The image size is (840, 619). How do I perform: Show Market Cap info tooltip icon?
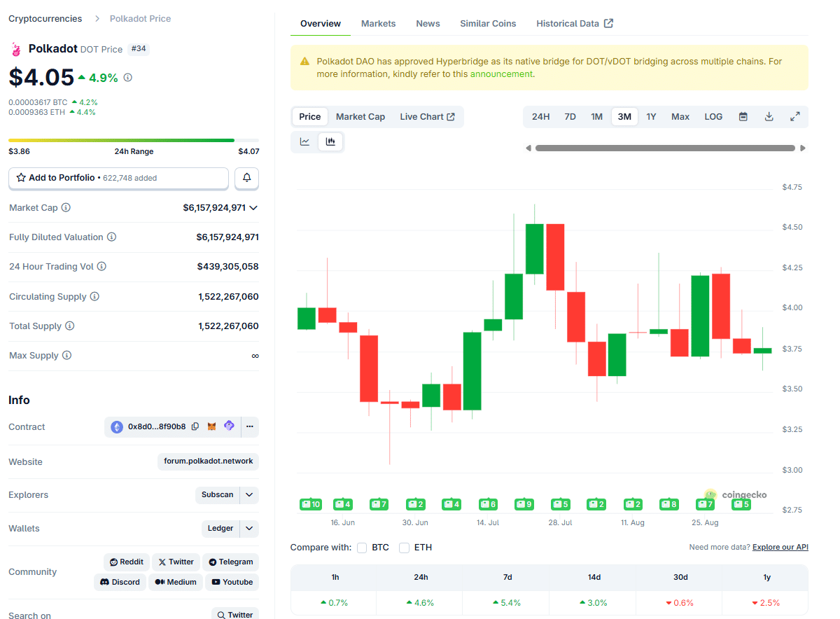pyautogui.click(x=66, y=208)
